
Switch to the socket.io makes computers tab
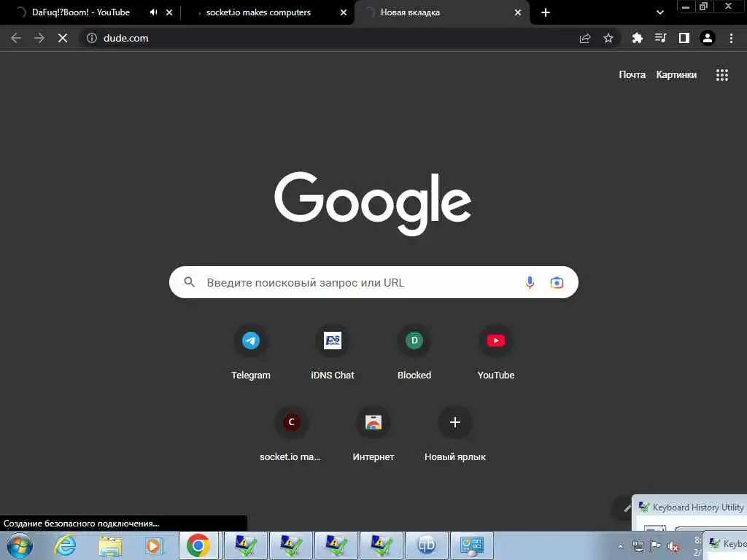[258, 12]
